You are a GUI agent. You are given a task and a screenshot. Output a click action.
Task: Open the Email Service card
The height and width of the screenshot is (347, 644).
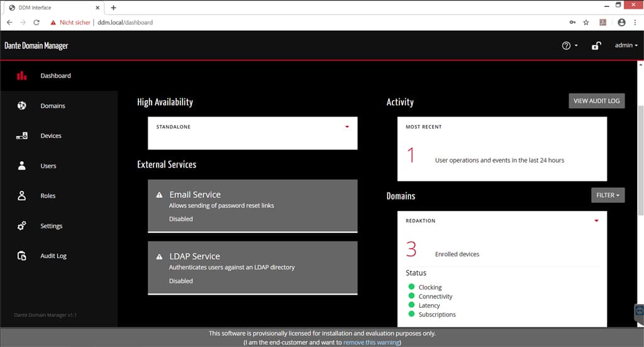(x=253, y=206)
